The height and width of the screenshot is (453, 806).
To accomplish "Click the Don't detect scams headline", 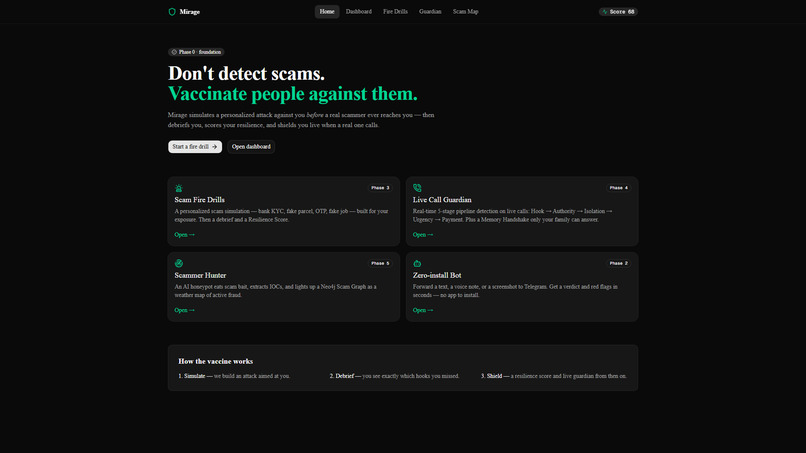I will pyautogui.click(x=246, y=74).
